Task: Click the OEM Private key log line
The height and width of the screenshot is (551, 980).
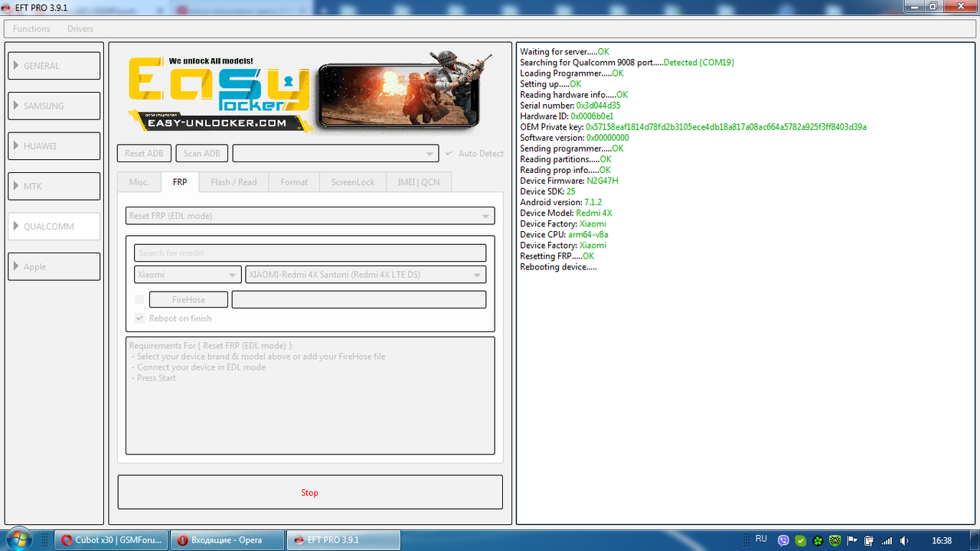Action: [693, 127]
